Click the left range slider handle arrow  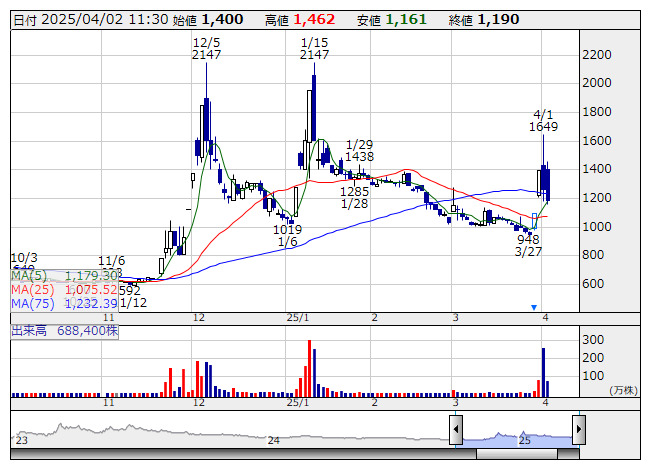tap(455, 430)
